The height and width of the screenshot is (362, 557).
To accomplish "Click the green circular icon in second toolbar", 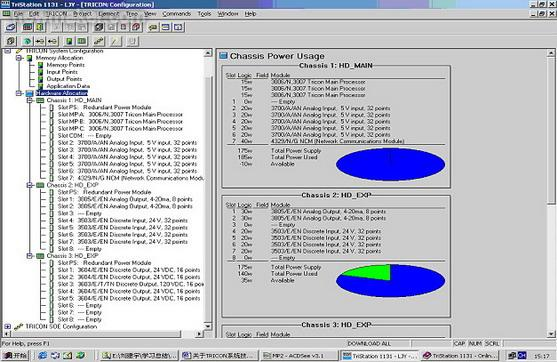I will [x=27, y=41].
